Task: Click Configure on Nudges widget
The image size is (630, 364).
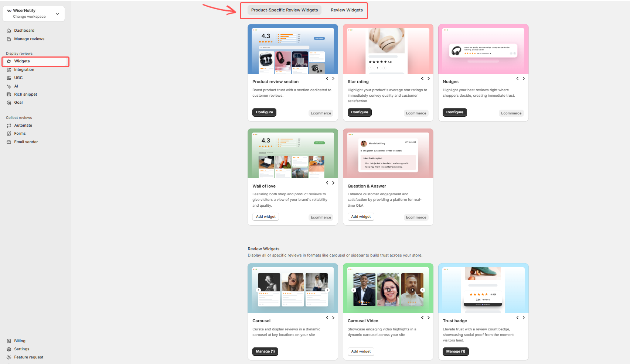Action: click(454, 112)
